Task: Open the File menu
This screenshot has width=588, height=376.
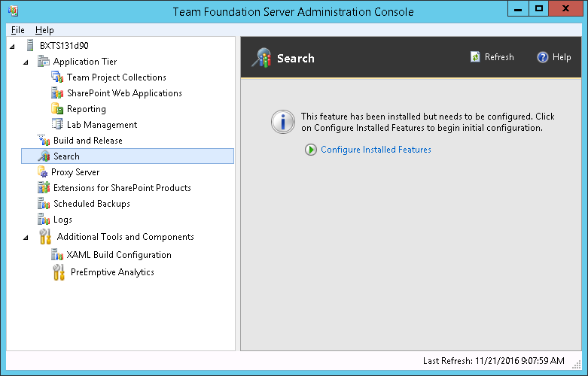Action: tap(17, 30)
